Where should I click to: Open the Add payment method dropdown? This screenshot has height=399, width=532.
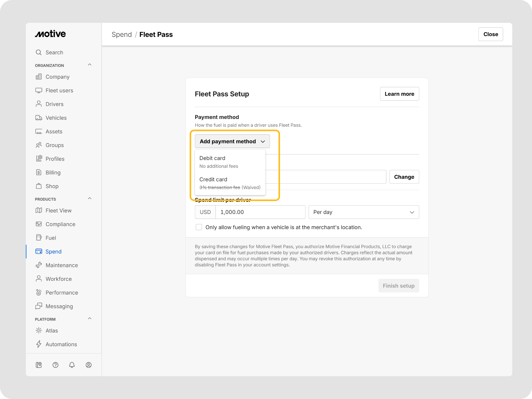tap(232, 141)
